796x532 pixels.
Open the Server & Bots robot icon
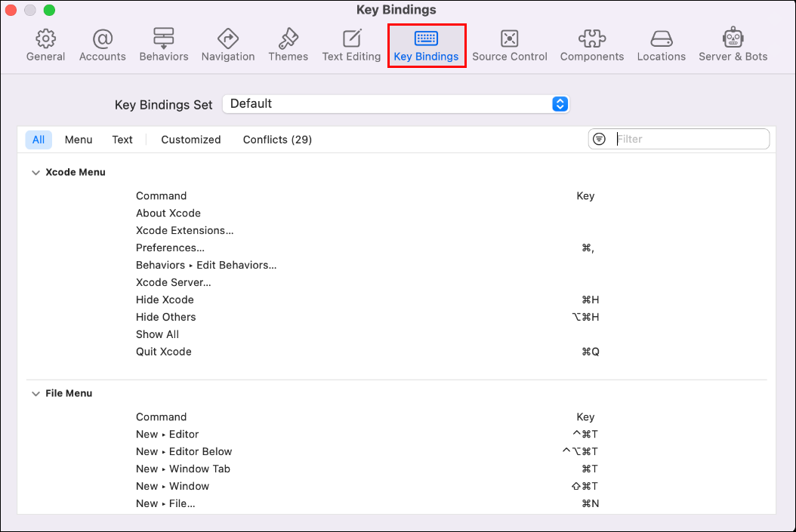(733, 38)
